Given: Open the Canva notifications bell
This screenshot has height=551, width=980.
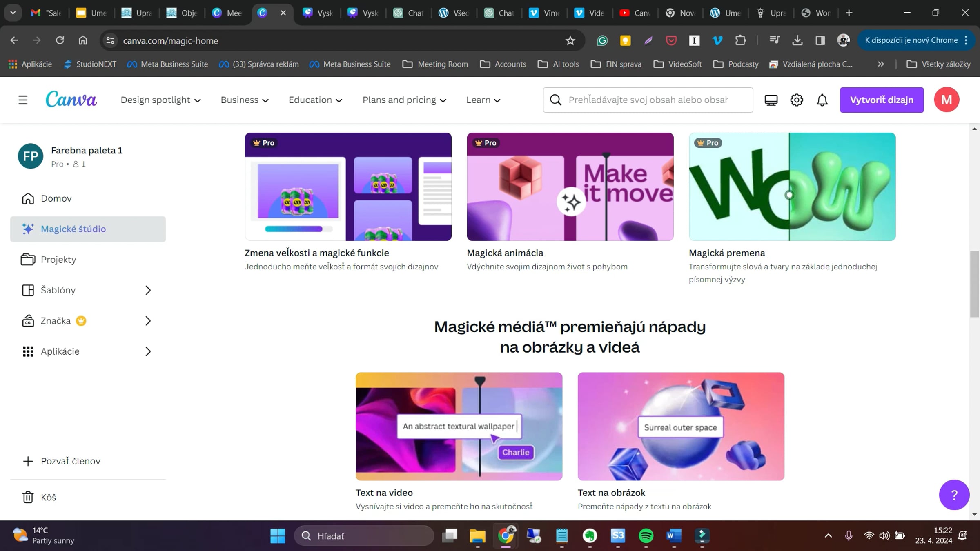Looking at the screenshot, I should point(822,100).
